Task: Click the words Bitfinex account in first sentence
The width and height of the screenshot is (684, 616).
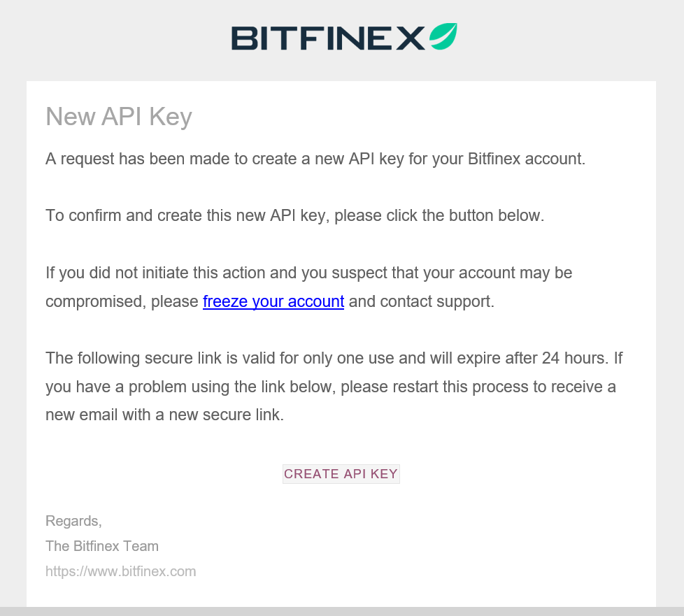Action: point(527,159)
